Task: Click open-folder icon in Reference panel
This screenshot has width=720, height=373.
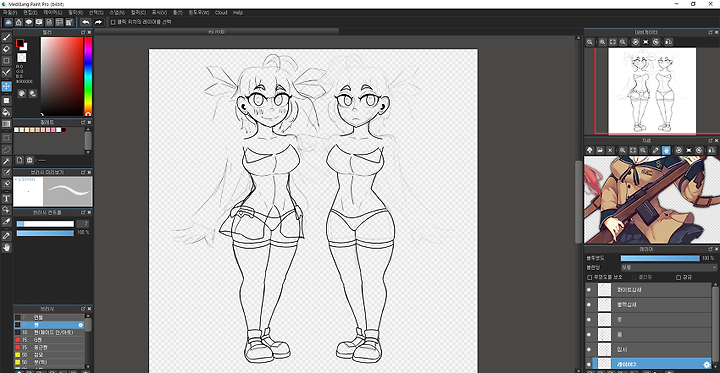Action: click(600, 150)
